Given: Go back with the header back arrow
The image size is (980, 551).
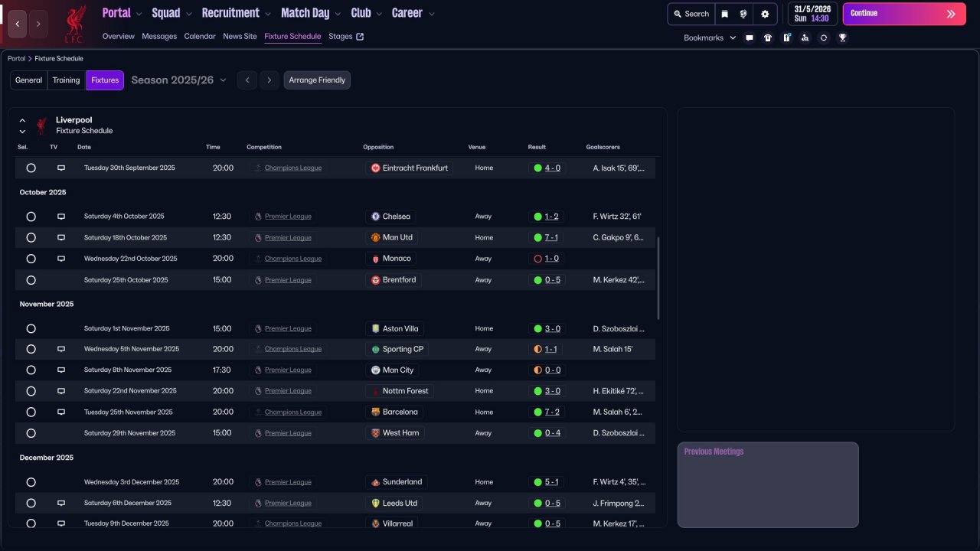Looking at the screenshot, I should [18, 24].
